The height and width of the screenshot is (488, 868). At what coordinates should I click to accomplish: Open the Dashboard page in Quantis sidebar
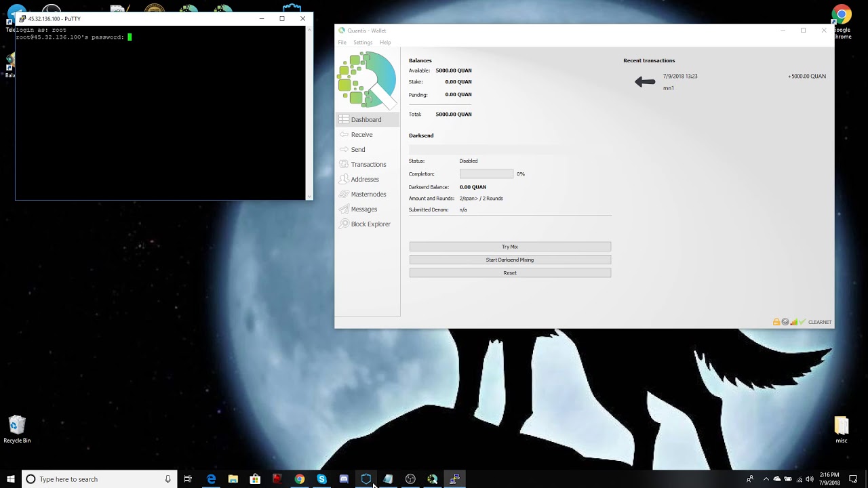click(x=367, y=119)
